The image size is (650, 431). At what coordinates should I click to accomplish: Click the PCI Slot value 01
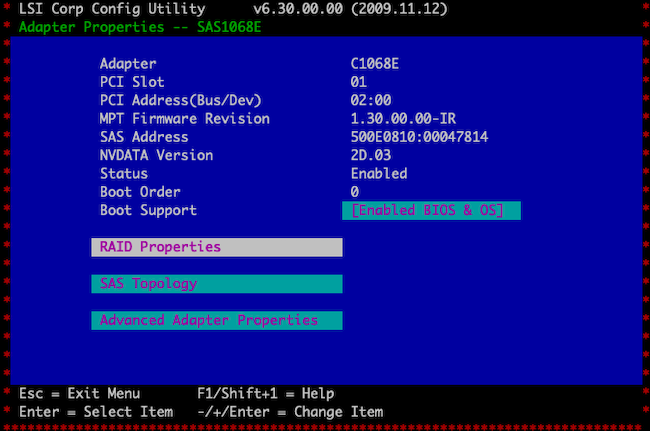359,82
